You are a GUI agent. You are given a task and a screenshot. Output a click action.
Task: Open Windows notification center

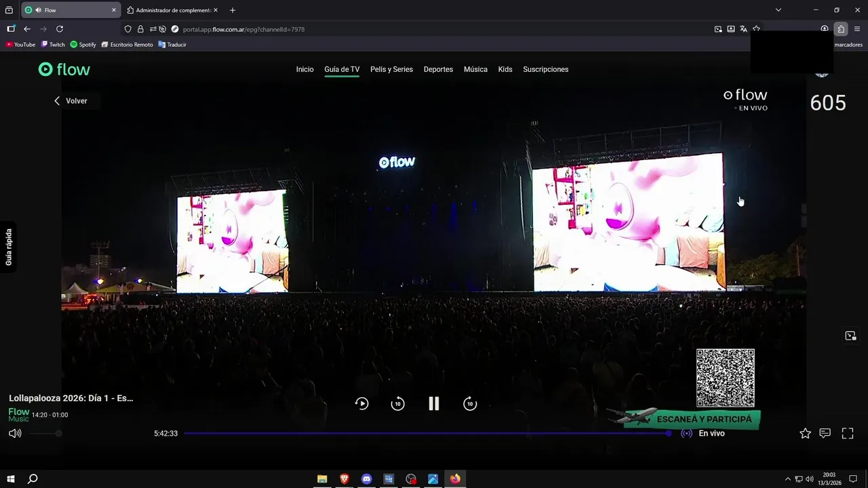pyautogui.click(x=853, y=479)
